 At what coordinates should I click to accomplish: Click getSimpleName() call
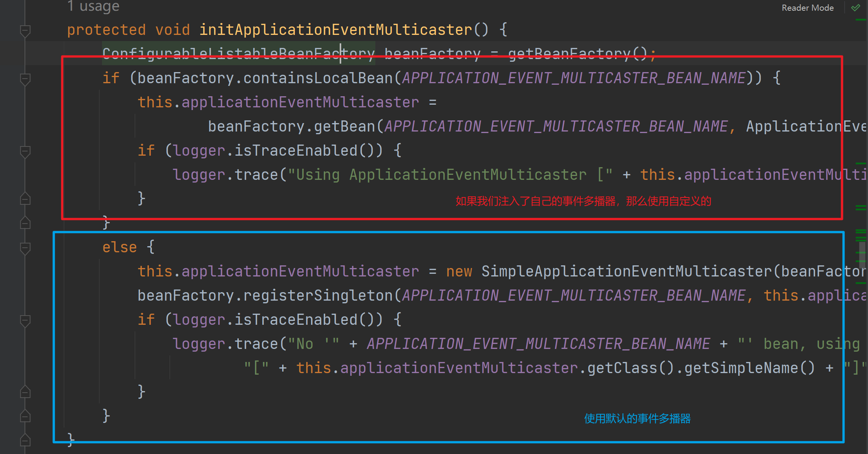point(749,368)
